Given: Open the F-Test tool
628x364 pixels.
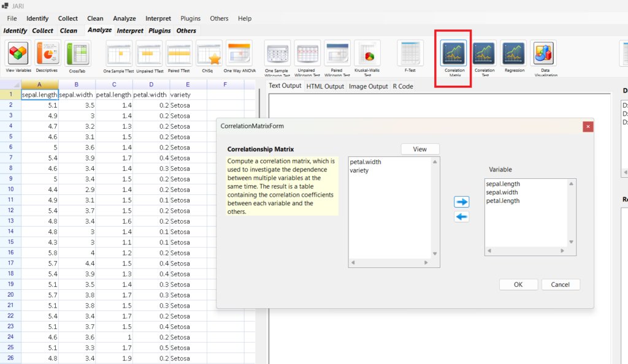Looking at the screenshot, I should pyautogui.click(x=410, y=54).
